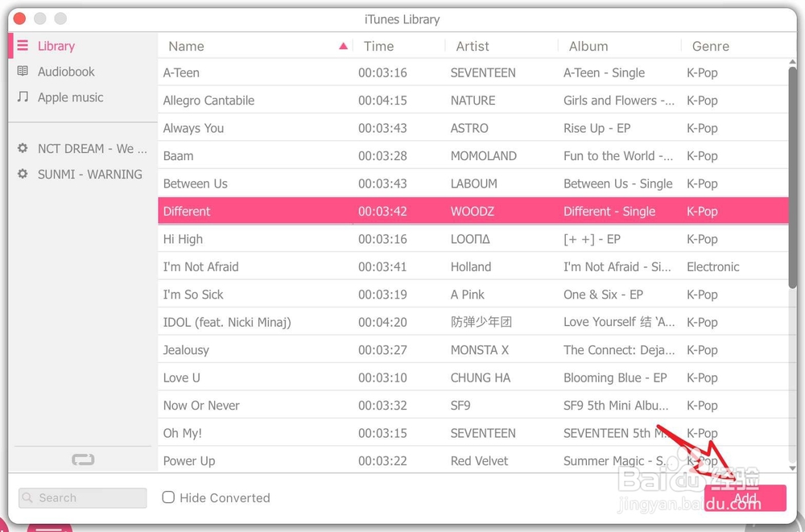Select the song Always You

click(473, 128)
